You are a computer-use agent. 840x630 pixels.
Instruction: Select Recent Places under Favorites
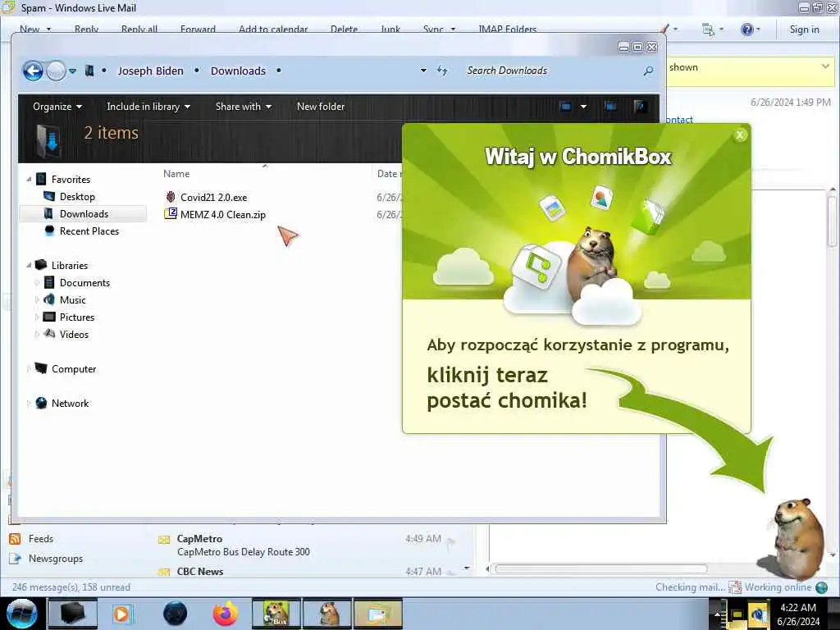click(x=89, y=231)
